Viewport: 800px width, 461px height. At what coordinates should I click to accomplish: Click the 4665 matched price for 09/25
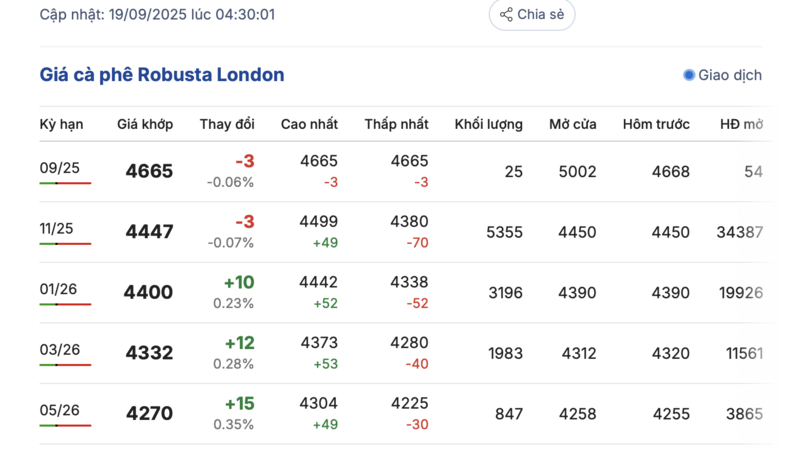tap(149, 171)
